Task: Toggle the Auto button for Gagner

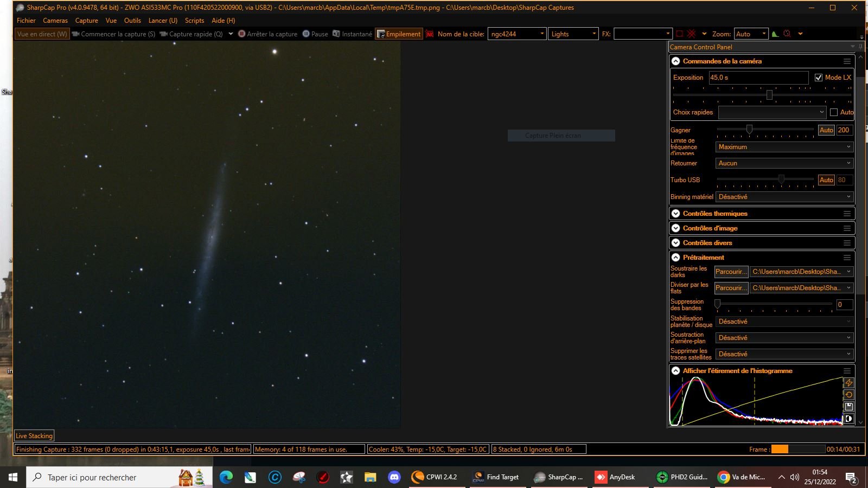Action: (826, 130)
